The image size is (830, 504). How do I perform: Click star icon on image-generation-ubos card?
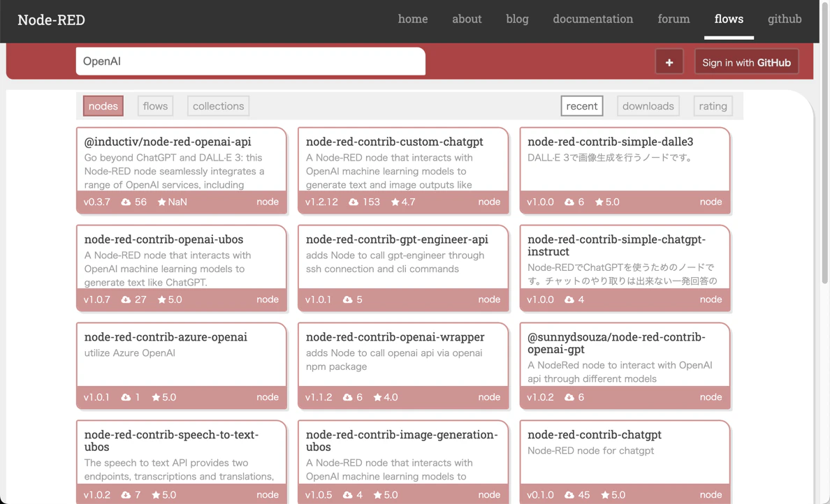click(x=378, y=495)
